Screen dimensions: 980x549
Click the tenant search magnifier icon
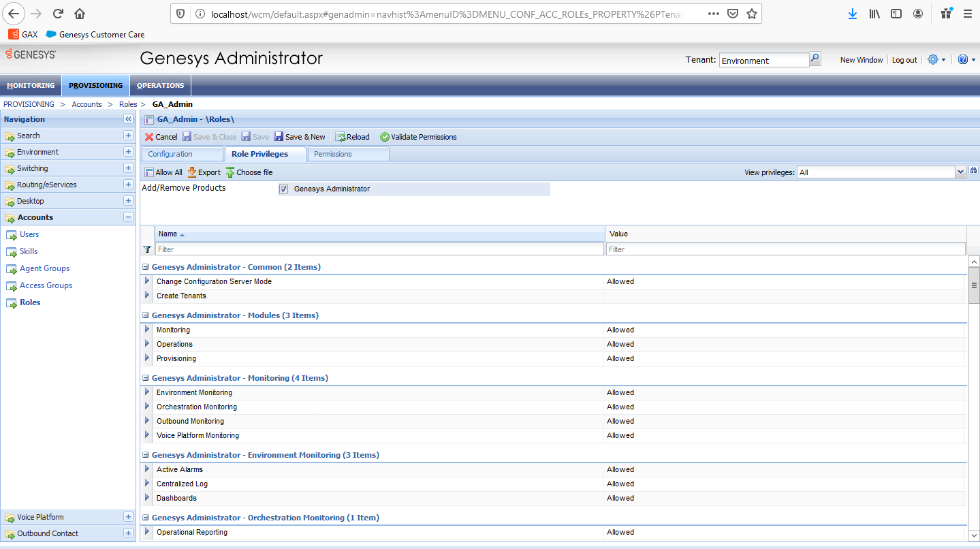815,59
